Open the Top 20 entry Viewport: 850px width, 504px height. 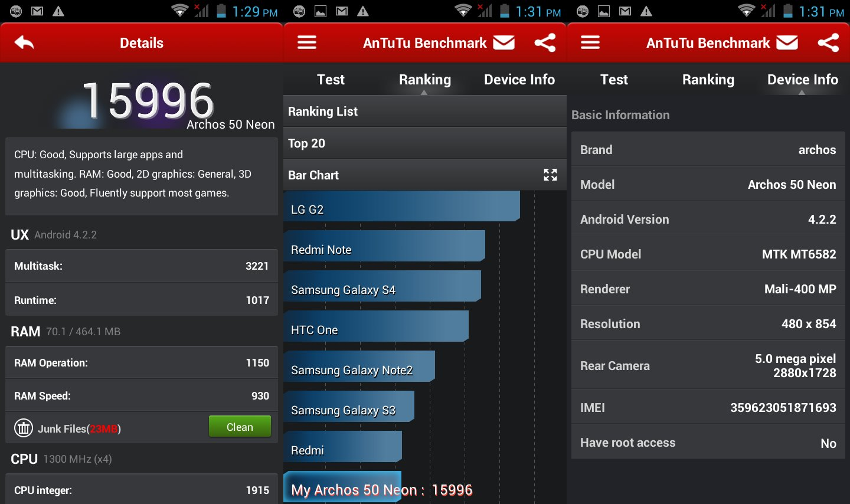click(x=425, y=143)
